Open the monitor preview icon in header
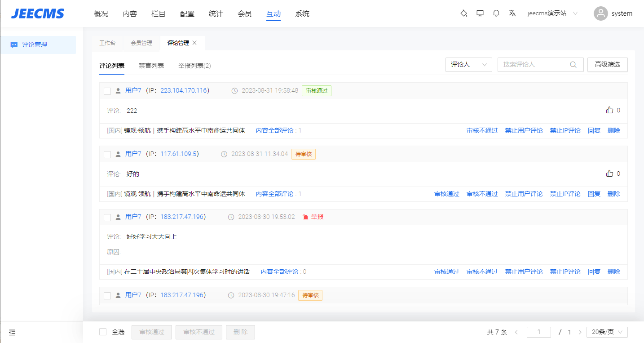 480,13
